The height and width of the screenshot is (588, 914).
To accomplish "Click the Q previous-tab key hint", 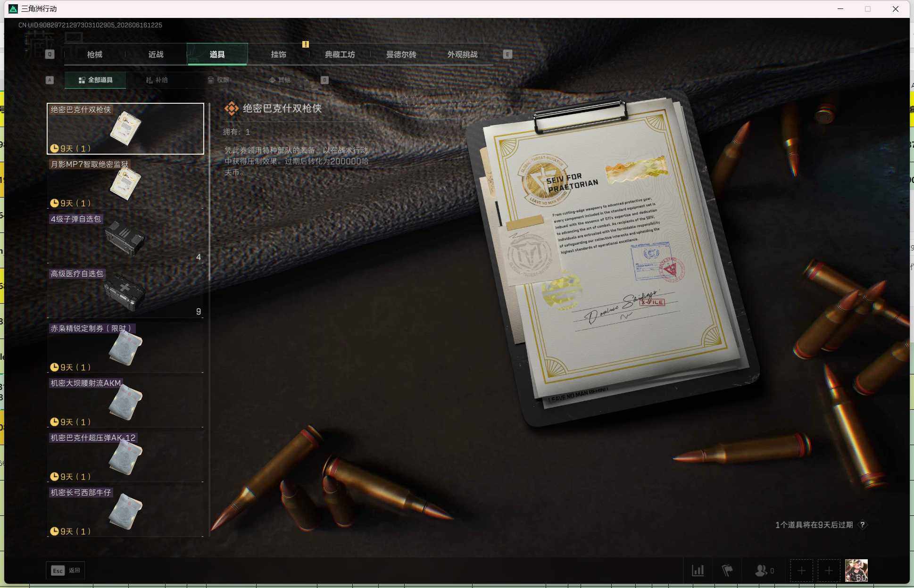I will pyautogui.click(x=50, y=54).
